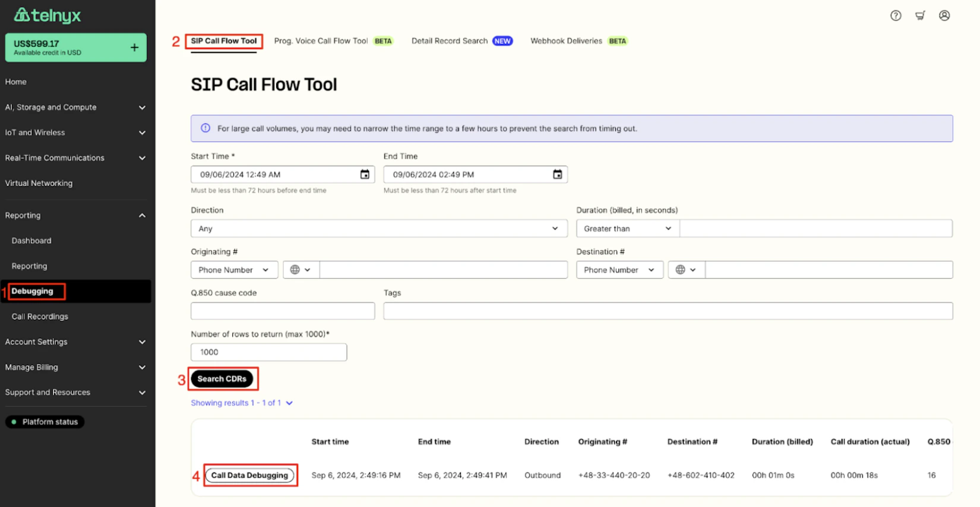This screenshot has width=980, height=507.
Task: Click the Call duration (actual) column header
Action: pyautogui.click(x=870, y=442)
